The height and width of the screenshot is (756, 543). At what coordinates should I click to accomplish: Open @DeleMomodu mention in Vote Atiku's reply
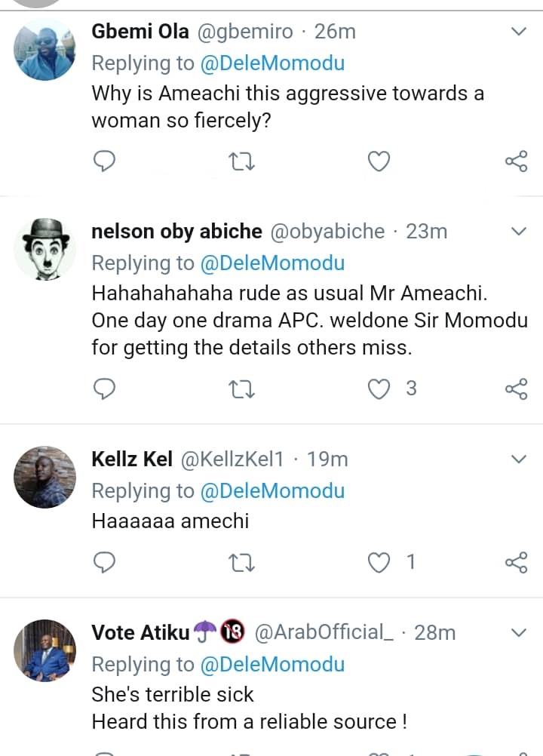click(272, 664)
